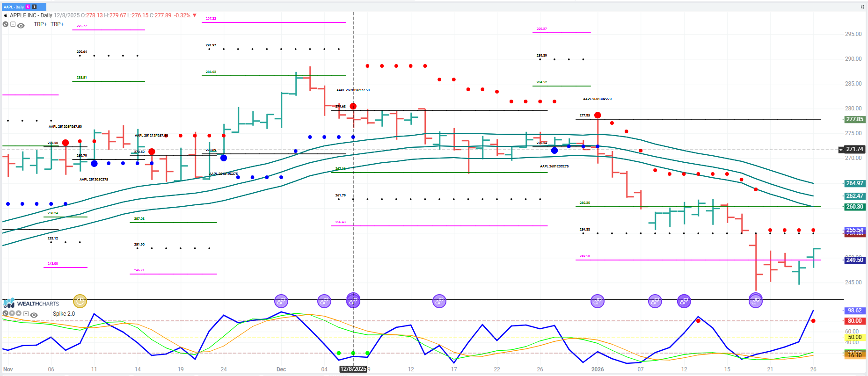Click the magenta S badge on AAPL tab
This screenshot has width=868, height=376.
click(x=28, y=7)
